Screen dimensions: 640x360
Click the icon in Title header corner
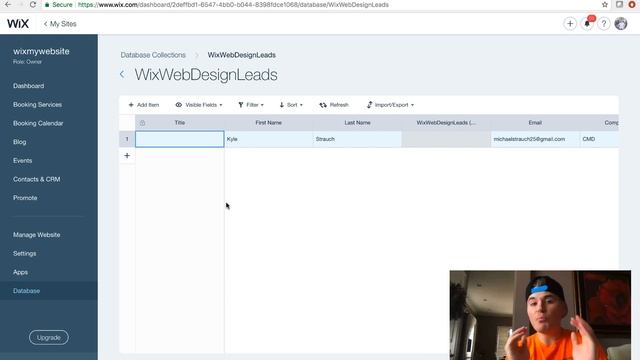[x=142, y=122]
